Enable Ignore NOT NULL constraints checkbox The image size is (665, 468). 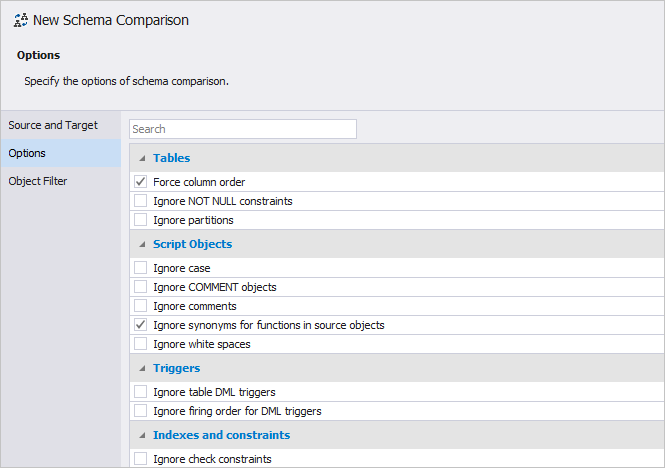pos(140,201)
